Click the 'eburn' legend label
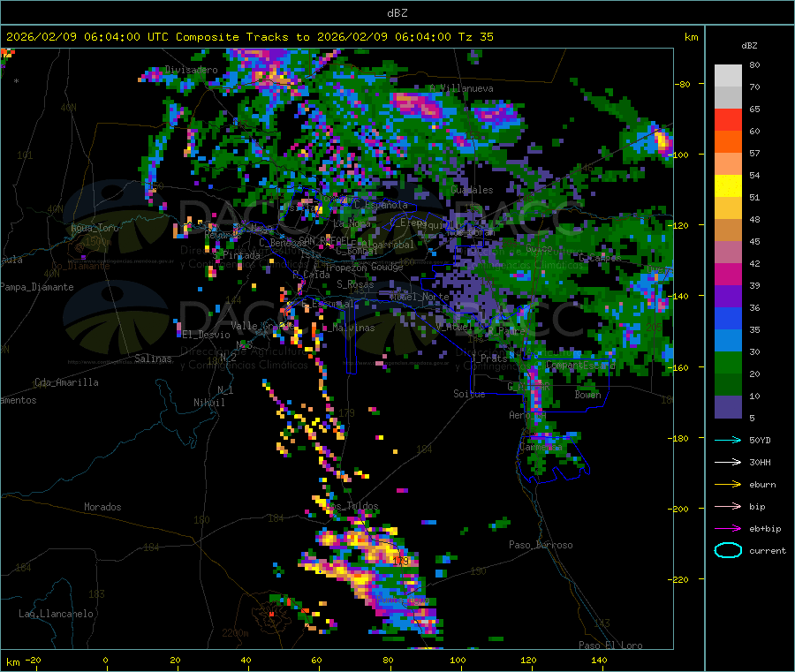This screenshot has height=672, width=795. pyautogui.click(x=762, y=485)
